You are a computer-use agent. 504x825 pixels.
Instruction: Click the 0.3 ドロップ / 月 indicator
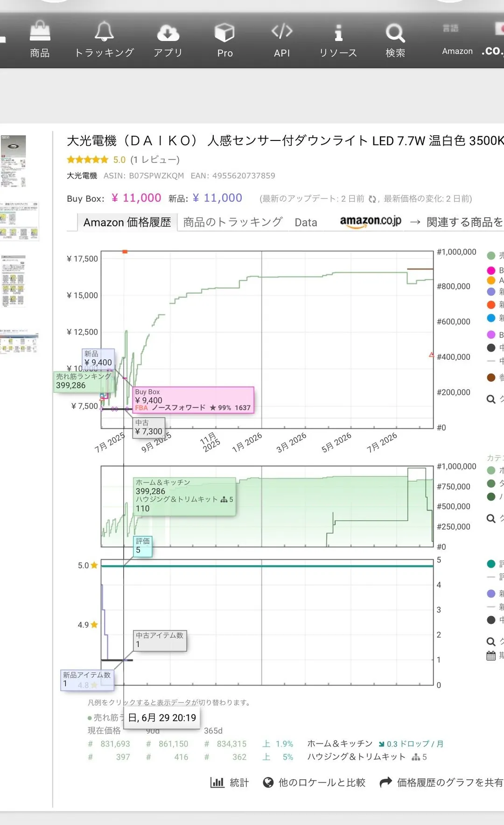pos(411,744)
